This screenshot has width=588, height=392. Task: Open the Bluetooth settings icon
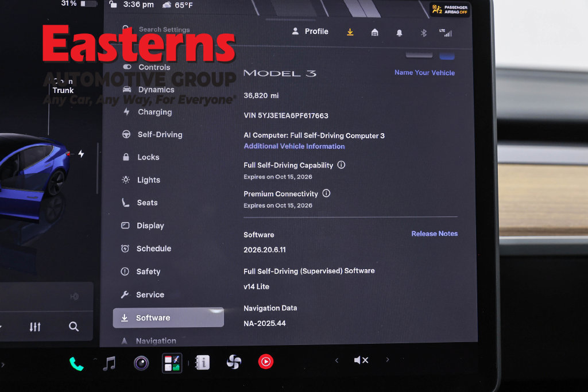[424, 33]
